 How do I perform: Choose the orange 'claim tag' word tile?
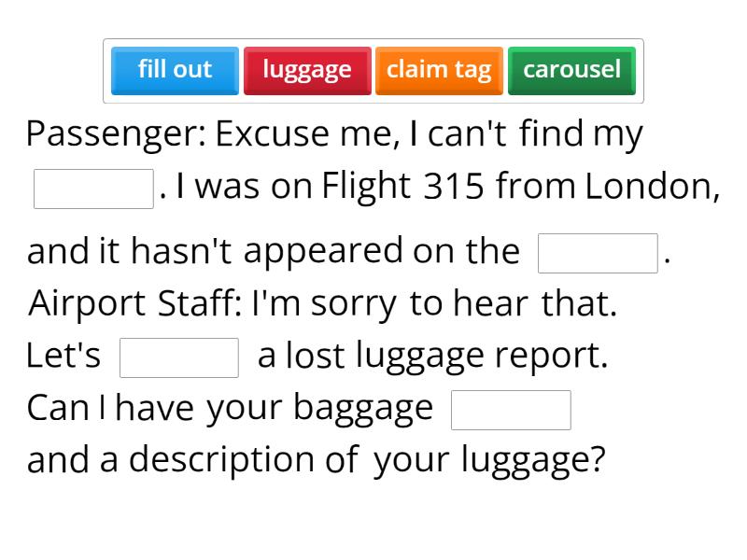tap(439, 69)
